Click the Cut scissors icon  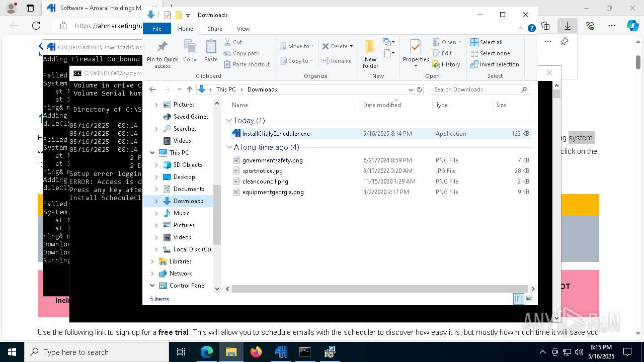click(x=227, y=42)
